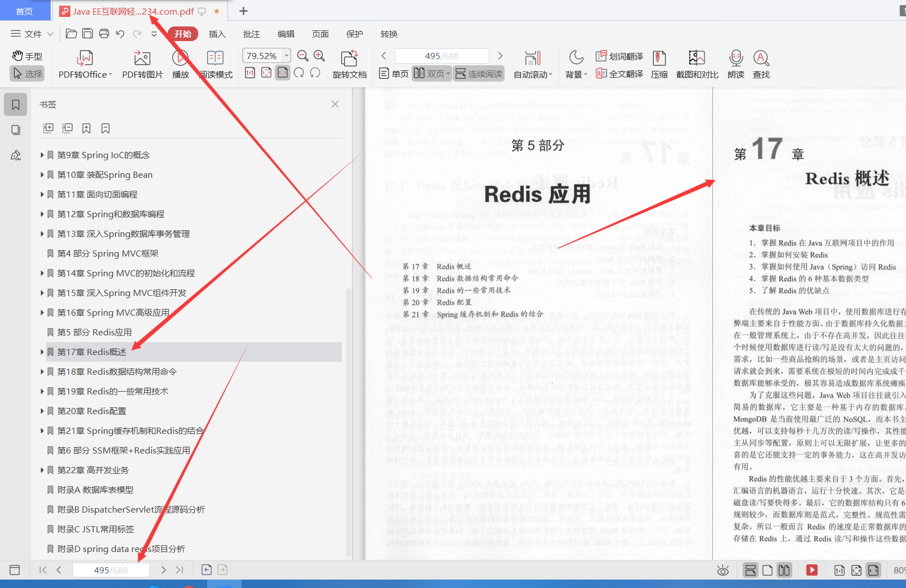This screenshot has width=906, height=588.
Task: Activate the Select tool (选择)
Action: point(27,74)
